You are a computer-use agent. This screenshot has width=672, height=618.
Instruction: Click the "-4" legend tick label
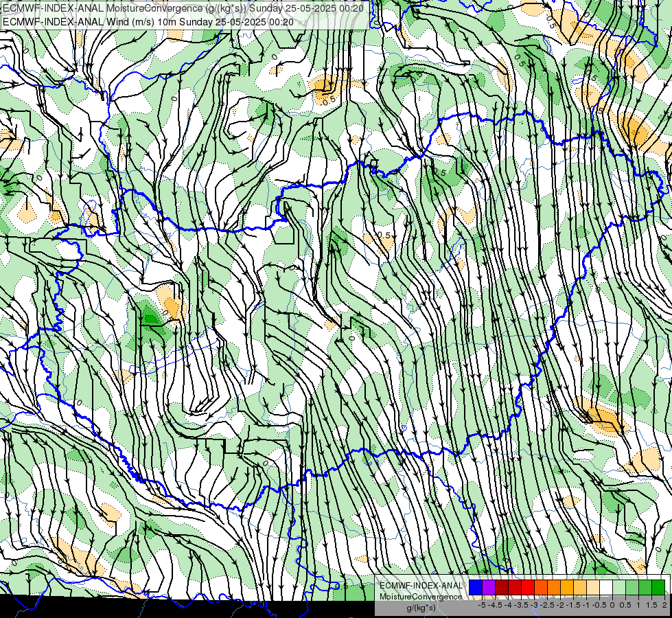tap(508, 605)
